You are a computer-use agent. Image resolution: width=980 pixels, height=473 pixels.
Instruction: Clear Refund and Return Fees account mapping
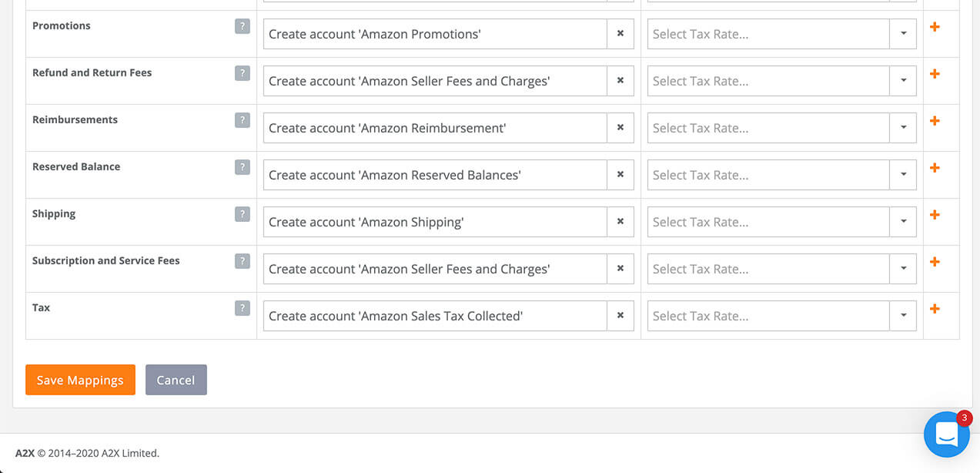click(620, 81)
